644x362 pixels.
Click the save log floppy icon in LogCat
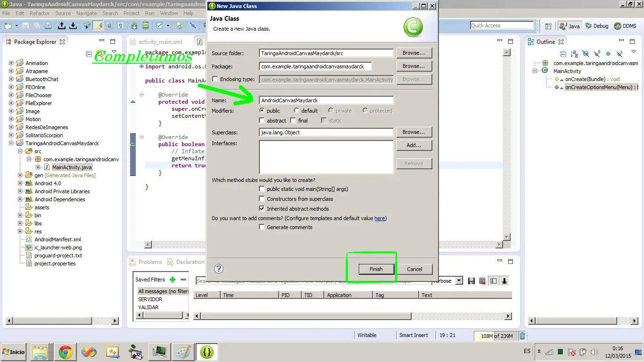[471, 281]
